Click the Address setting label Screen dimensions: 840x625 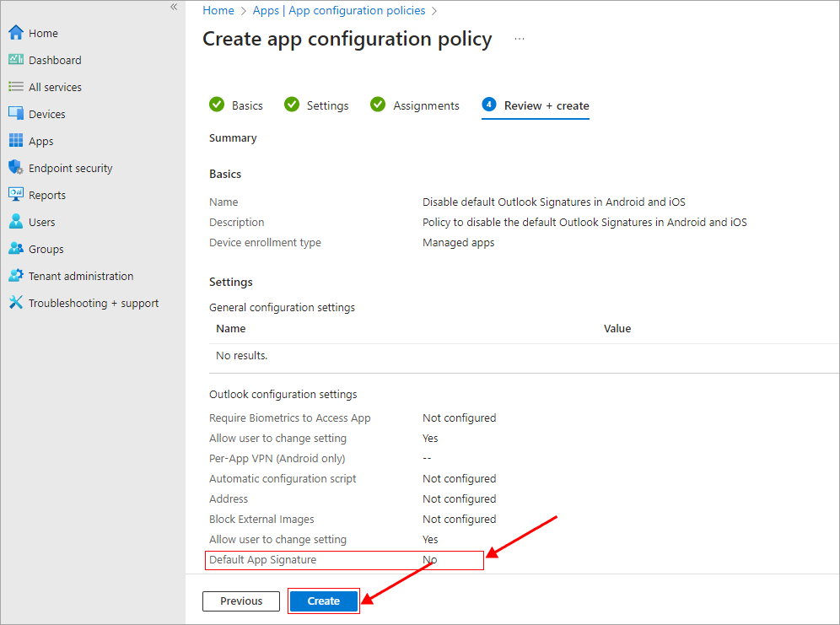pos(229,499)
